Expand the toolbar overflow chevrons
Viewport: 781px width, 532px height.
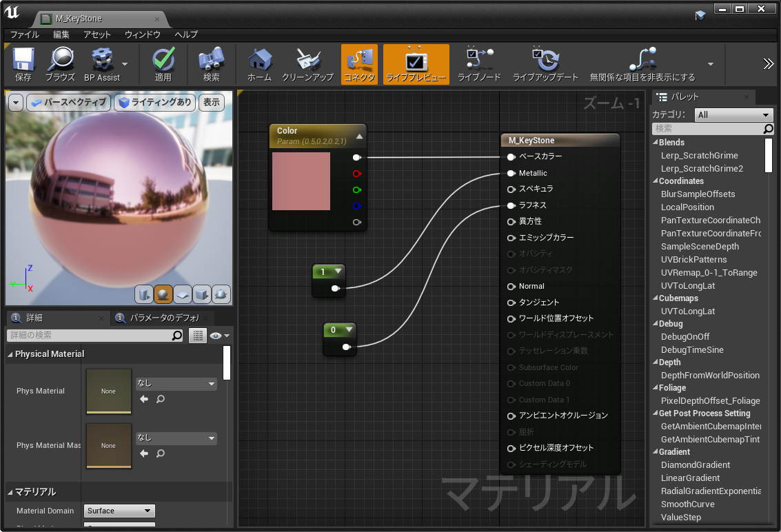768,64
